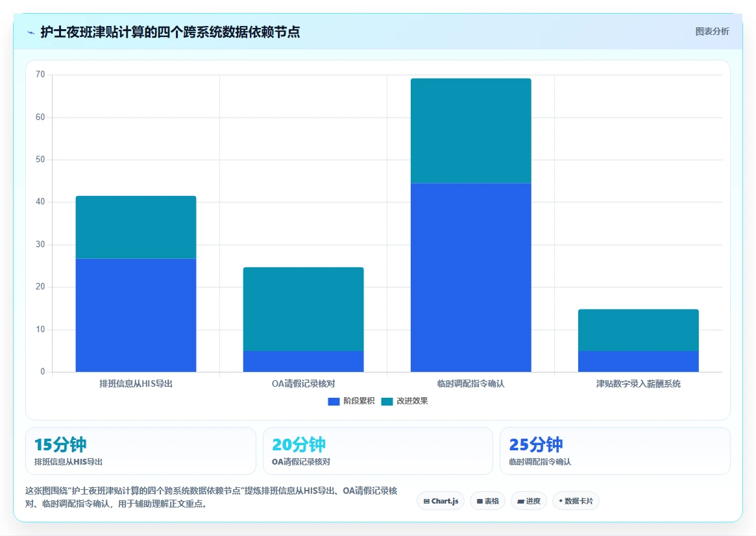Click the blue OA请假记录核对 bar segment
This screenshot has height=536, width=756.
(x=303, y=361)
